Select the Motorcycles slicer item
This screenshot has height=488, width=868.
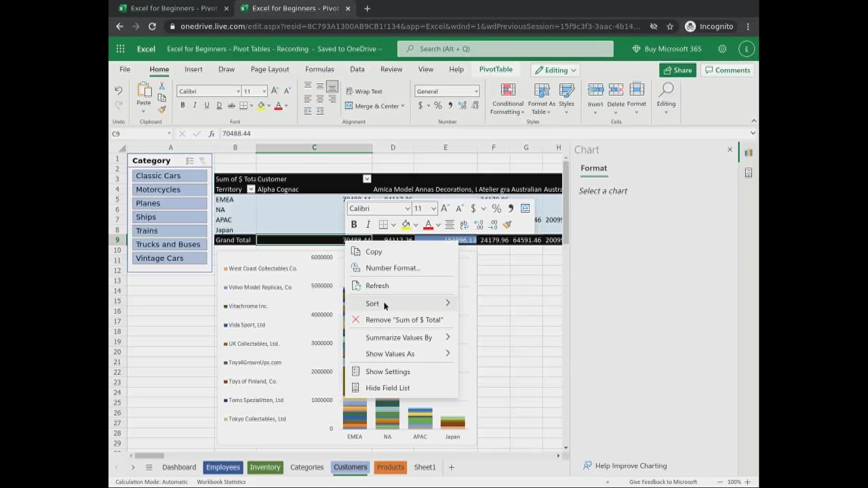170,189
